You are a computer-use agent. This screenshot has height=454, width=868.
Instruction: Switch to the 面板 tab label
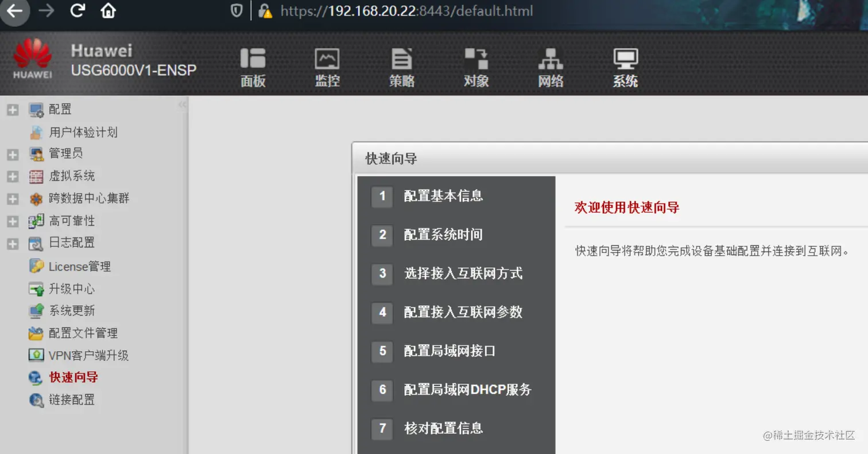pos(253,81)
